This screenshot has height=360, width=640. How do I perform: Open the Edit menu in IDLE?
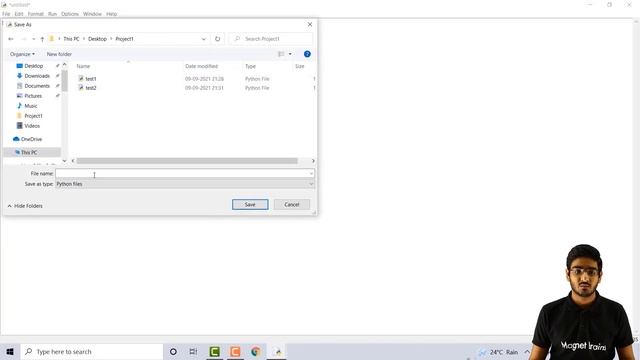pos(19,14)
